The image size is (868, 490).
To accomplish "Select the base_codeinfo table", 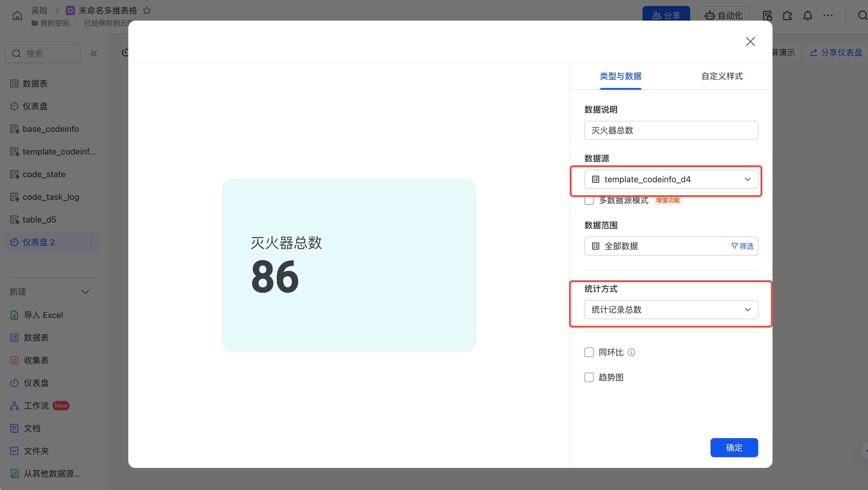I will click(x=52, y=129).
